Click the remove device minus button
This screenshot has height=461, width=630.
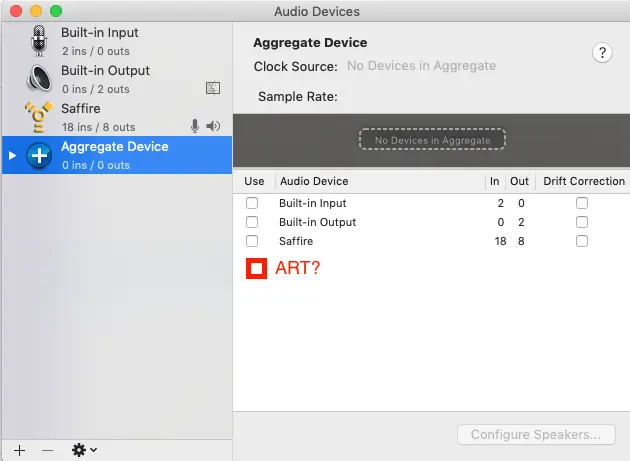coord(47,450)
